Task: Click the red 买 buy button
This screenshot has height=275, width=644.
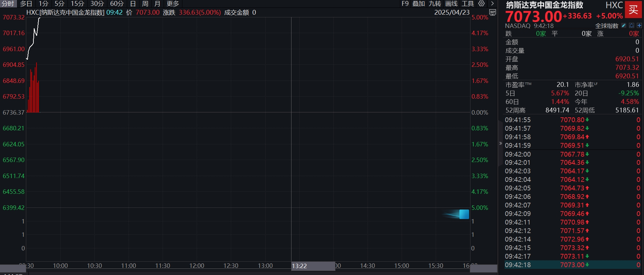Action: pyautogui.click(x=633, y=9)
